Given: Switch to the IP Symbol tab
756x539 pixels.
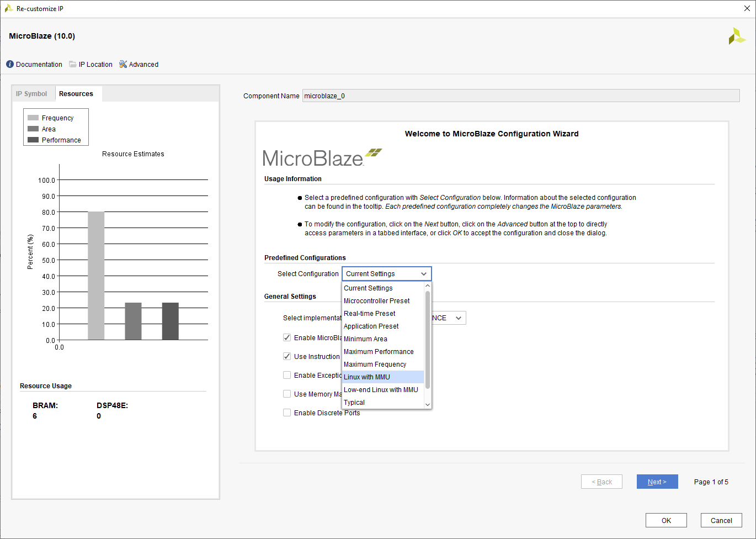Looking at the screenshot, I should (x=31, y=94).
